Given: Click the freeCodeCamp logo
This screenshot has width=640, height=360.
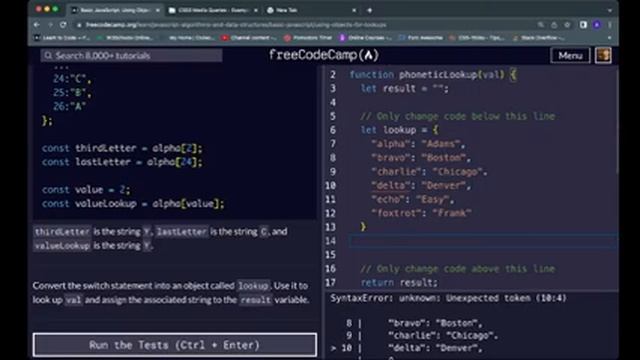Looking at the screenshot, I should (x=324, y=55).
